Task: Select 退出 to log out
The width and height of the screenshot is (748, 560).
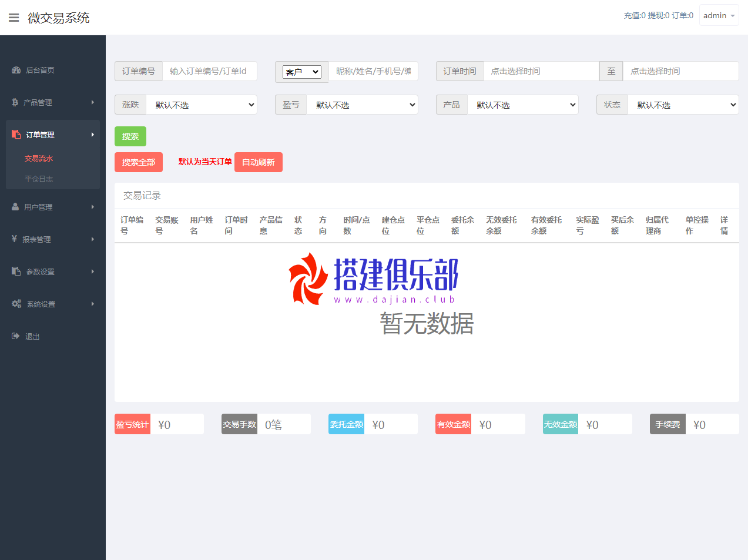Action: tap(32, 337)
